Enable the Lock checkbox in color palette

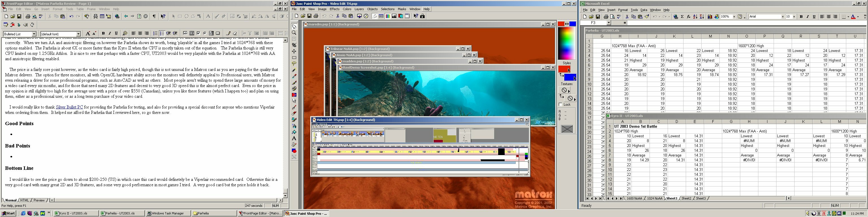(561, 105)
